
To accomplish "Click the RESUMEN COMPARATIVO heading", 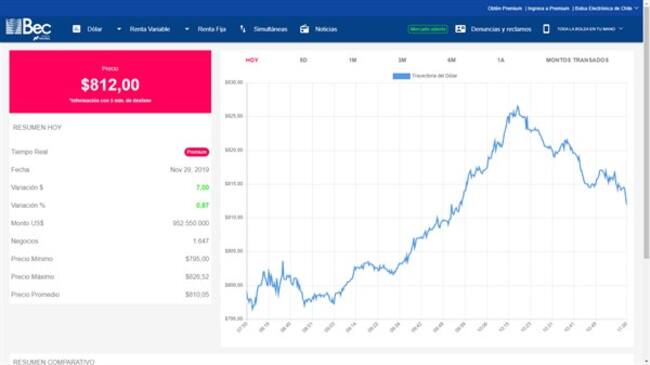I will tap(53, 362).
